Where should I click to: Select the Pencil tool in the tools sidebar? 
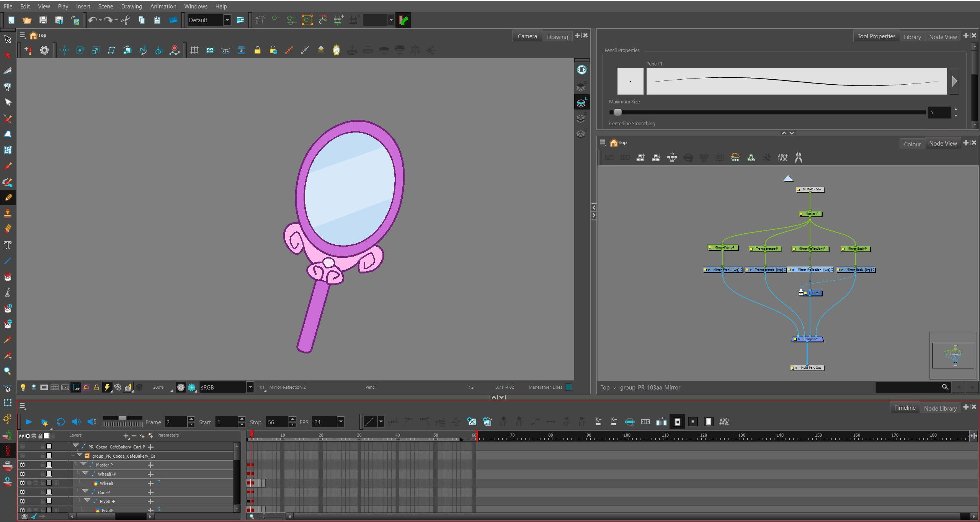click(8, 198)
